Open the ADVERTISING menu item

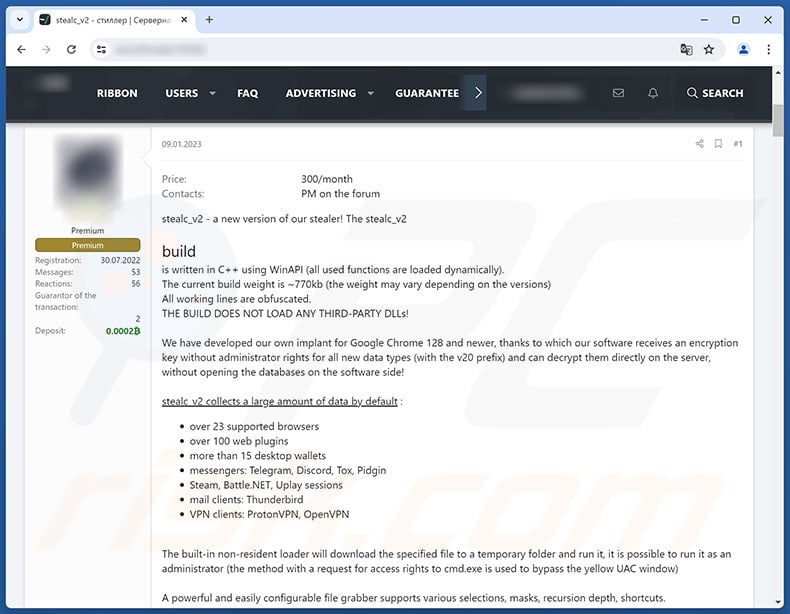[320, 93]
